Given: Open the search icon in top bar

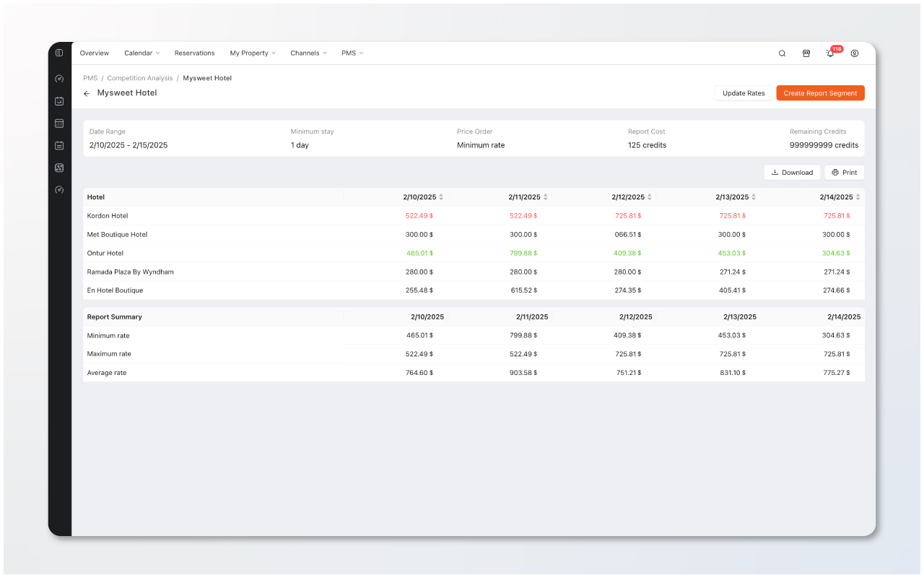Looking at the screenshot, I should click(782, 53).
